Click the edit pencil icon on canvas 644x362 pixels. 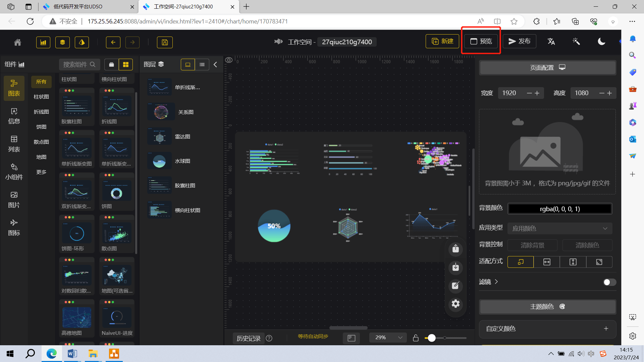pos(455,286)
